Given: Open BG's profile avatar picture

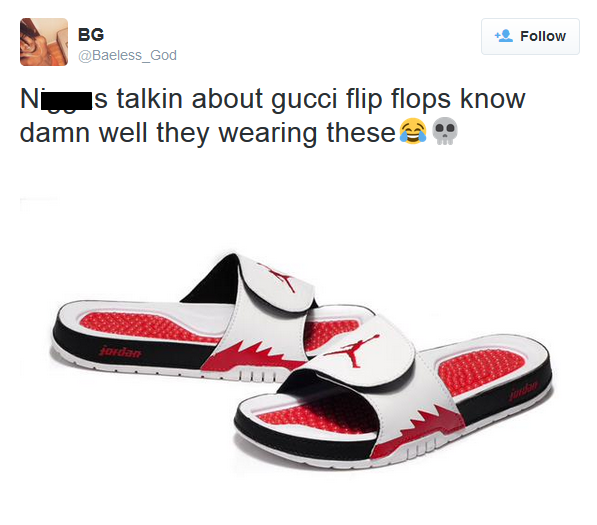Looking at the screenshot, I should [44, 42].
